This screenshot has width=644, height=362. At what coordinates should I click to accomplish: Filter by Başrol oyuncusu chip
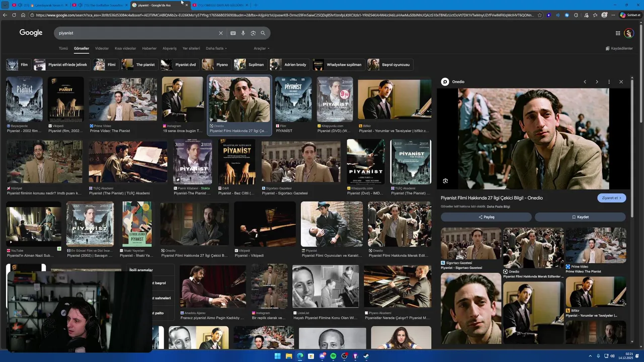coord(390,65)
